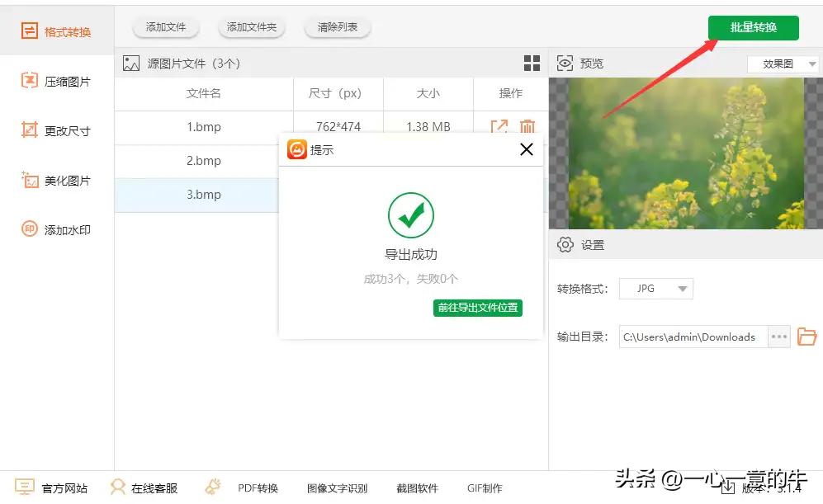Click 前往导出文件位置 to view exported files
Screen dimensions: 823x504
coord(478,308)
